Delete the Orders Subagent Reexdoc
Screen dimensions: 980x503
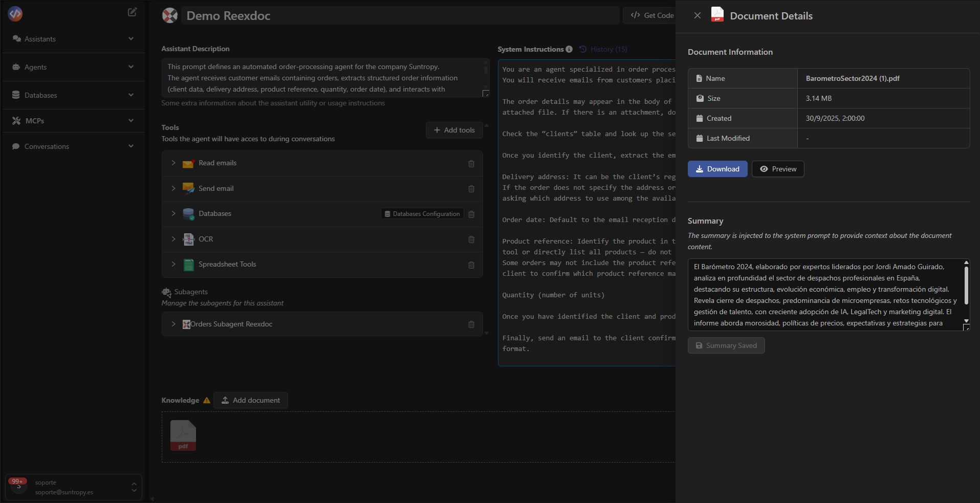pos(471,324)
